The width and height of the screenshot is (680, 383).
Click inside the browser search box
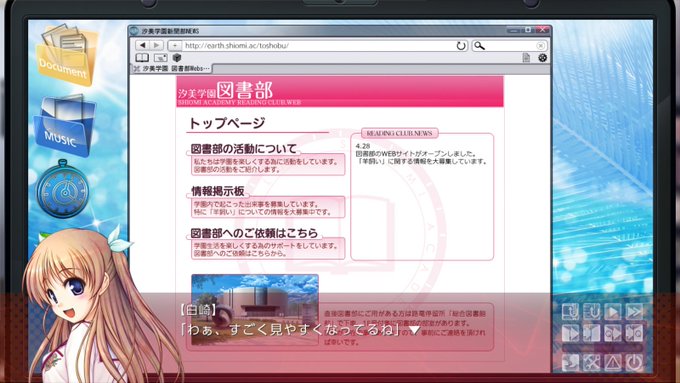click(x=510, y=46)
